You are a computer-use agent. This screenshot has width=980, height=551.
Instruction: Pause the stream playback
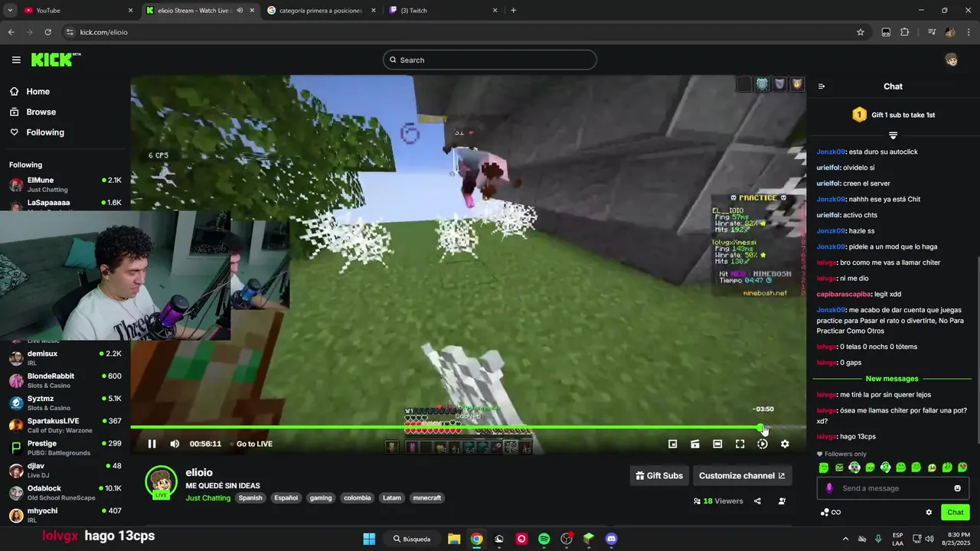152,444
